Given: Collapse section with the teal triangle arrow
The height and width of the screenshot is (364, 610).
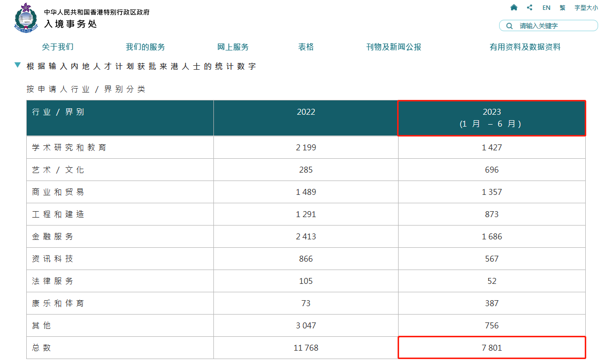Looking at the screenshot, I should pyautogui.click(x=18, y=65).
